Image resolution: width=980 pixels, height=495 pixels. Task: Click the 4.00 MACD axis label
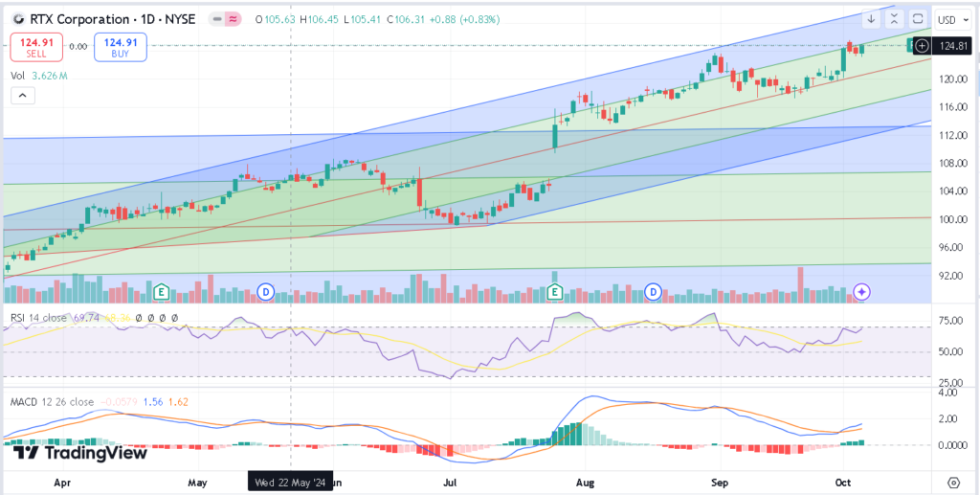click(950, 393)
